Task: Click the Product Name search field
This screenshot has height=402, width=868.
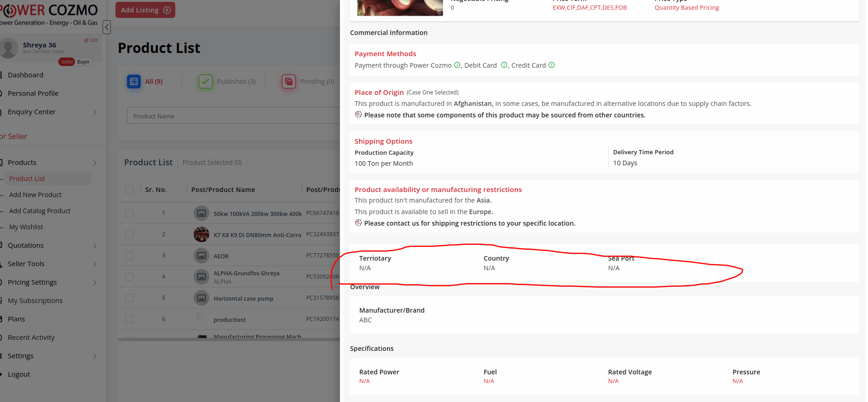Action: click(233, 116)
